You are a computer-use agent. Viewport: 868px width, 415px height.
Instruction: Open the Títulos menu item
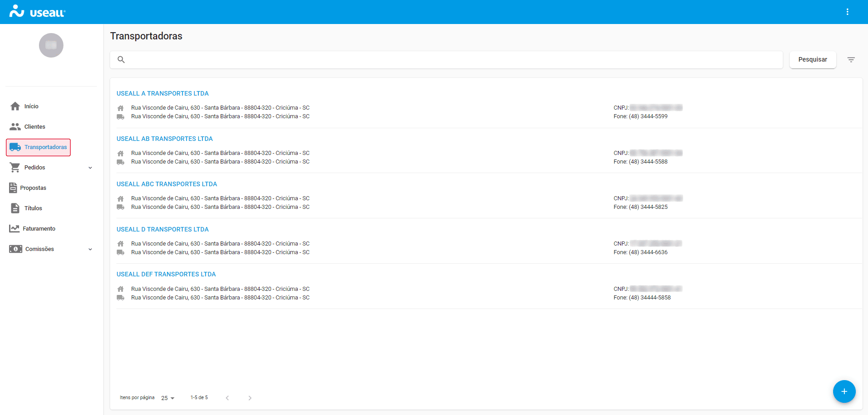click(x=33, y=208)
